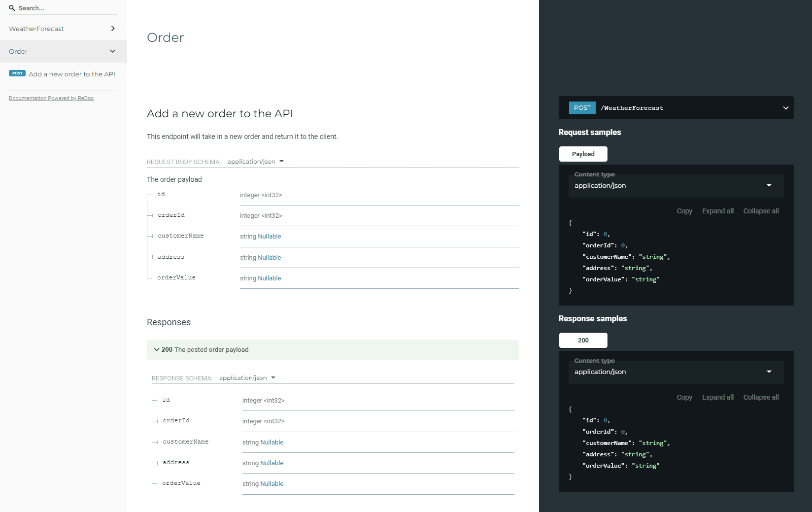Open the Documentation Powered by ReDoc link
812x512 pixels.
[x=51, y=98]
